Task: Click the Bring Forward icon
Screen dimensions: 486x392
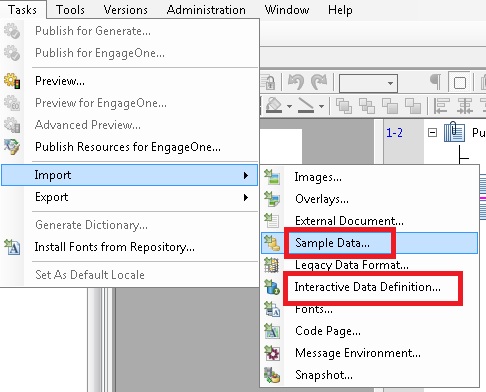Action: tap(367, 106)
